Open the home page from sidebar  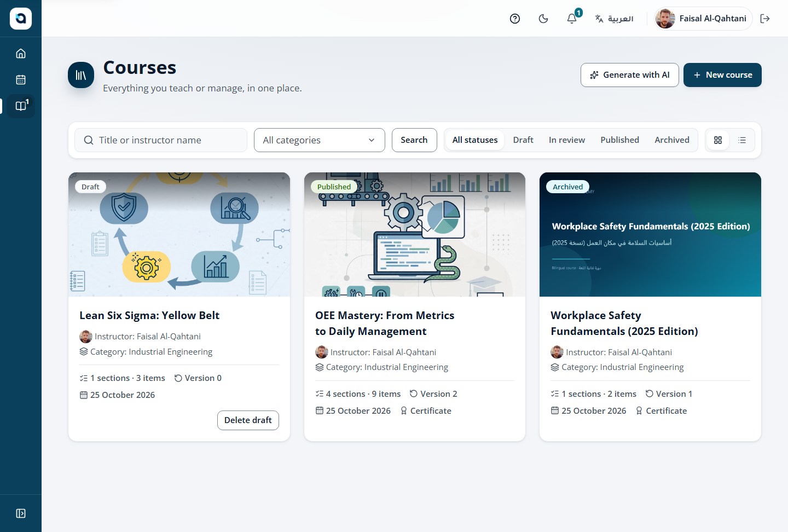[x=21, y=54]
